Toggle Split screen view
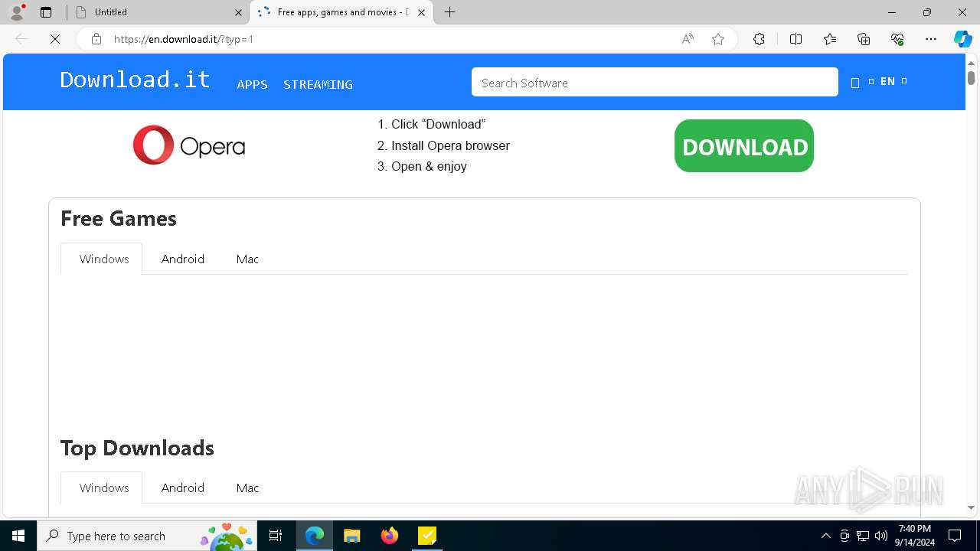 pos(795,39)
